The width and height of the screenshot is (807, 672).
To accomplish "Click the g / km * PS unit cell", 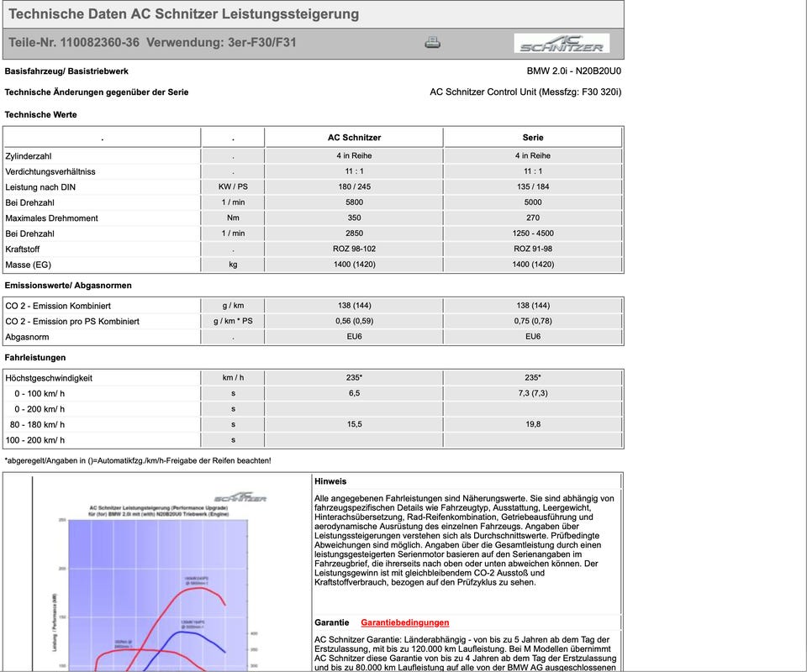I will click(x=233, y=321).
